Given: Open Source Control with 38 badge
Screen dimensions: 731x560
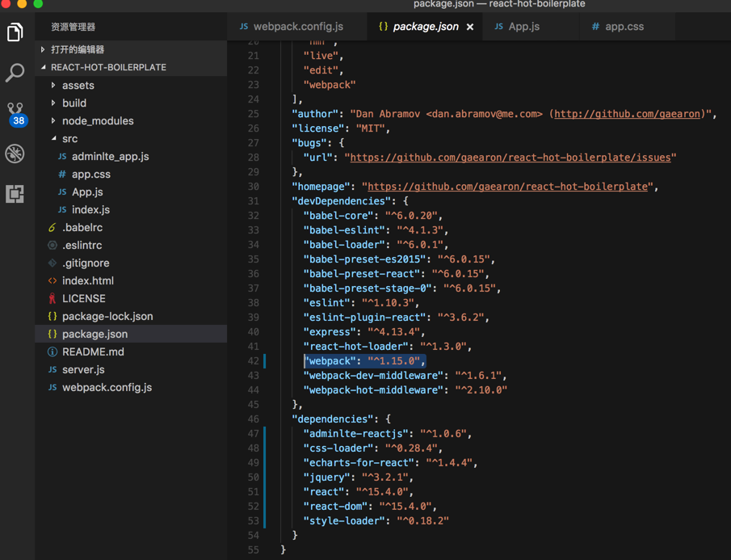Looking at the screenshot, I should [15, 113].
